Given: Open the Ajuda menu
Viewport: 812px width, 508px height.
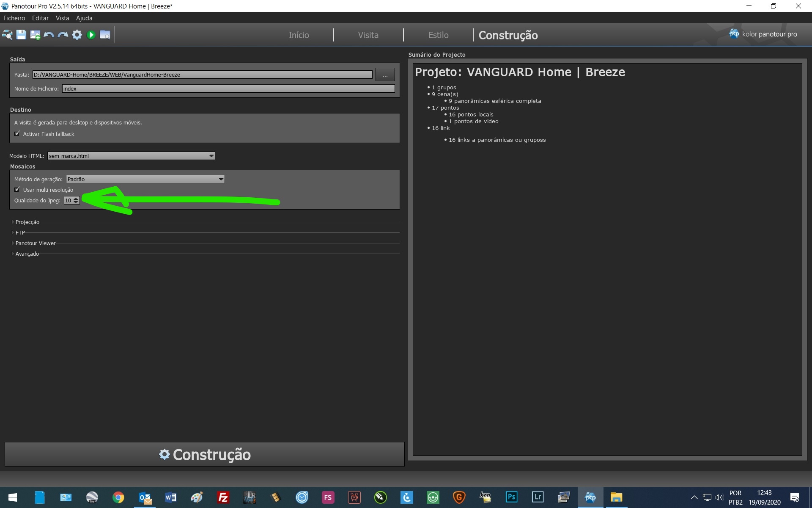Looking at the screenshot, I should pos(84,18).
